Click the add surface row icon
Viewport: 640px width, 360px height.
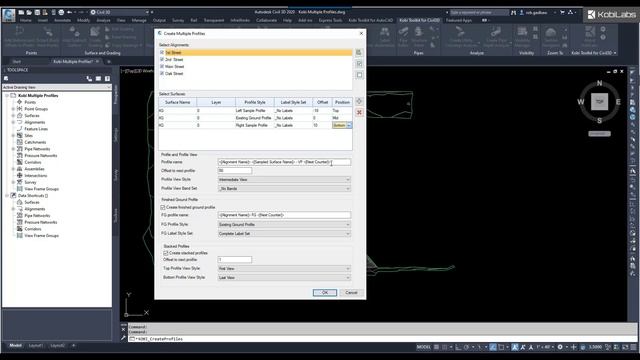[x=359, y=101]
